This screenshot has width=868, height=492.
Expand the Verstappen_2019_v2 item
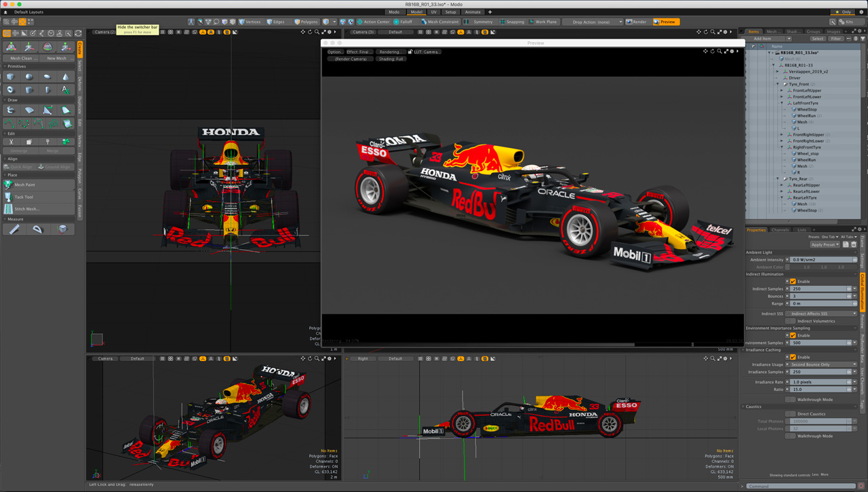[778, 71]
